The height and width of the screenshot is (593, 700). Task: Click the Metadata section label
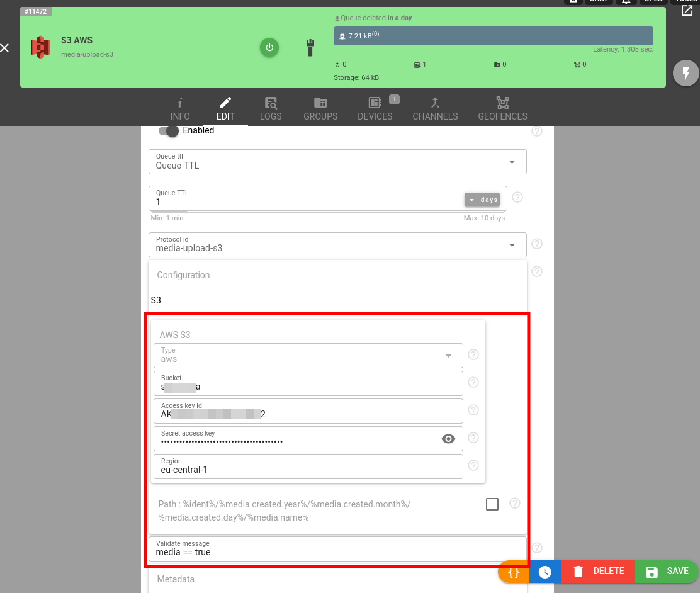[x=176, y=579]
